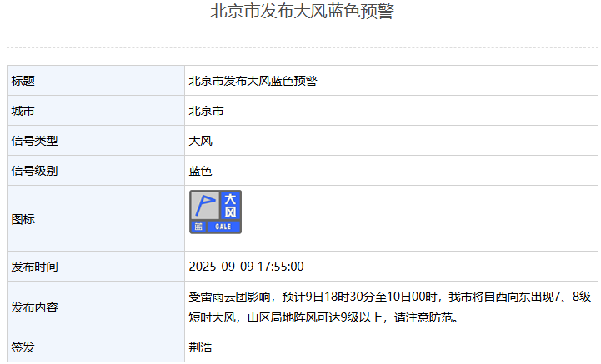Select the title value 北京市发布大风蓝色预警 in table
Viewport: 601px width, 364px height.
point(253,81)
